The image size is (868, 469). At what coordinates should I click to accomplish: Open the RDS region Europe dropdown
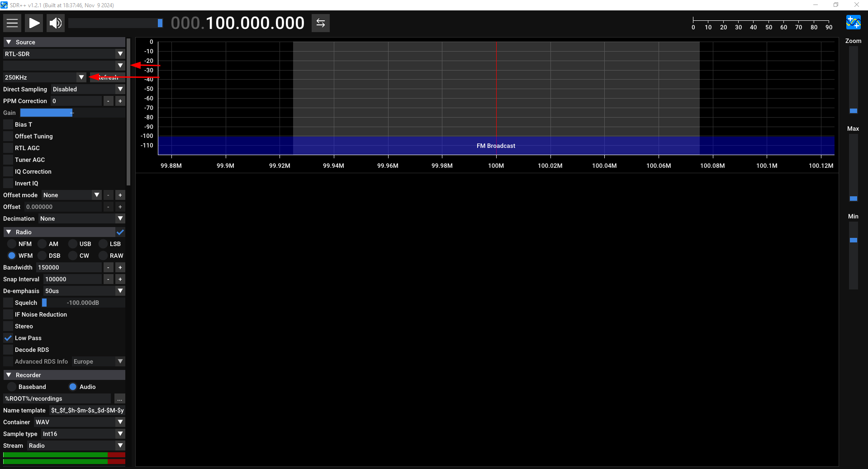point(99,361)
